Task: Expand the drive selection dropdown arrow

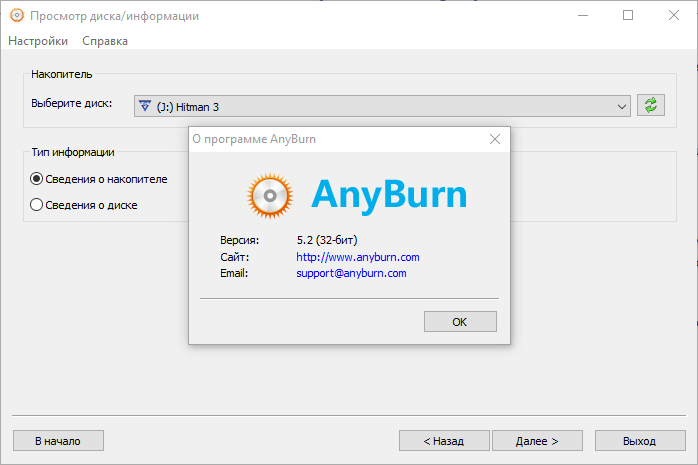Action: [621, 107]
